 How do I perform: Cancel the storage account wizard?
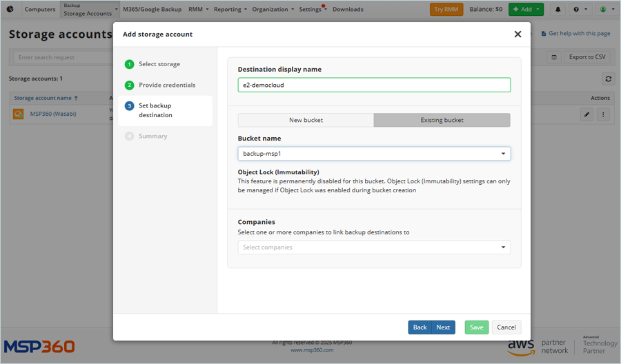tap(506, 327)
